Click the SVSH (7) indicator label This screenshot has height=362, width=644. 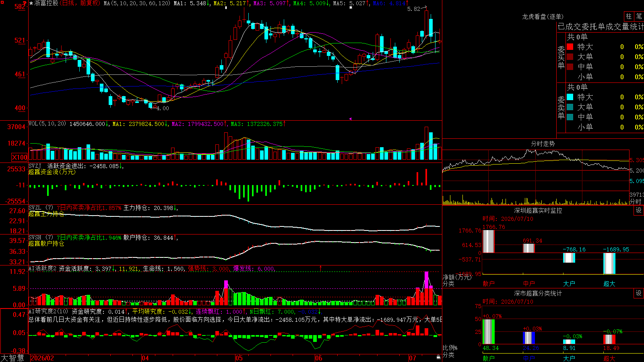[41, 238]
